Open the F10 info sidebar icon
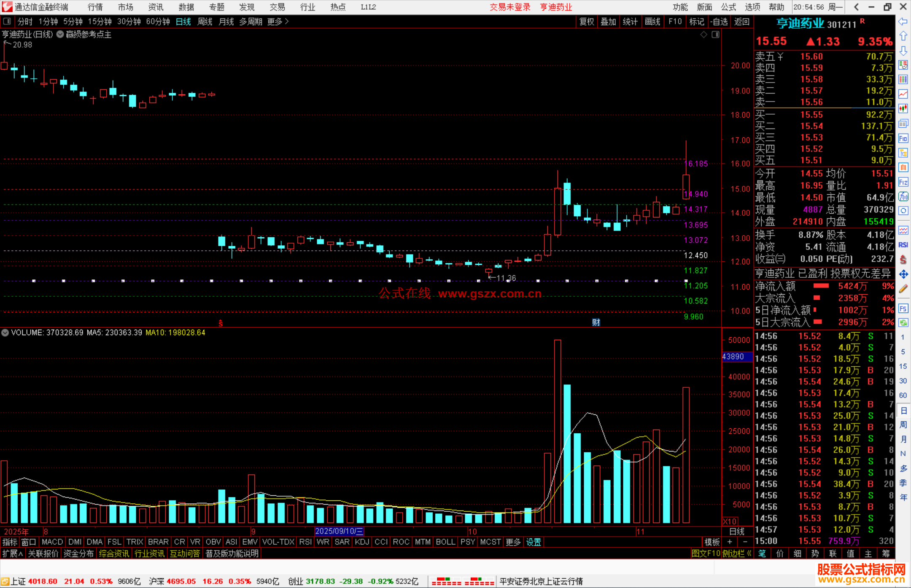The height and width of the screenshot is (588, 911). pyautogui.click(x=903, y=138)
